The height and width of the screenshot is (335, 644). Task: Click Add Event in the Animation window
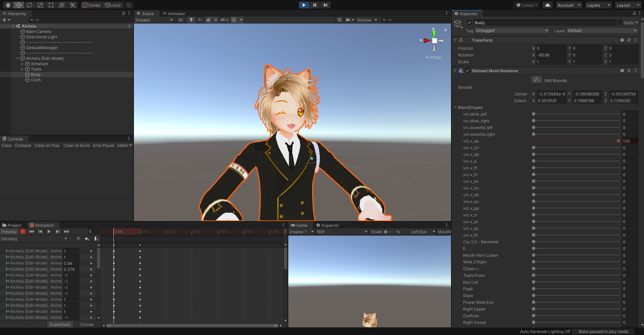tap(96, 239)
